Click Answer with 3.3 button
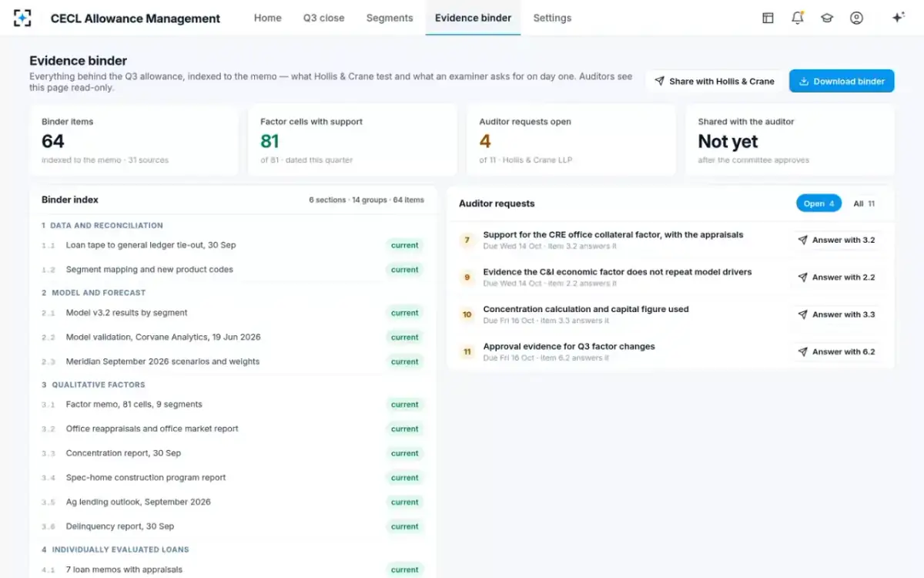This screenshot has height=578, width=924. coord(837,314)
